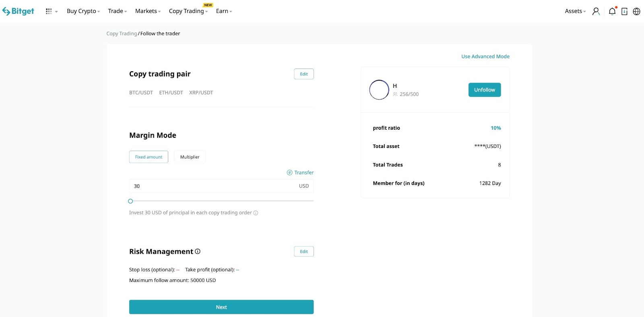Expand the Buy Crypto dropdown
Viewport: 644px width, 317px height.
[x=83, y=11]
